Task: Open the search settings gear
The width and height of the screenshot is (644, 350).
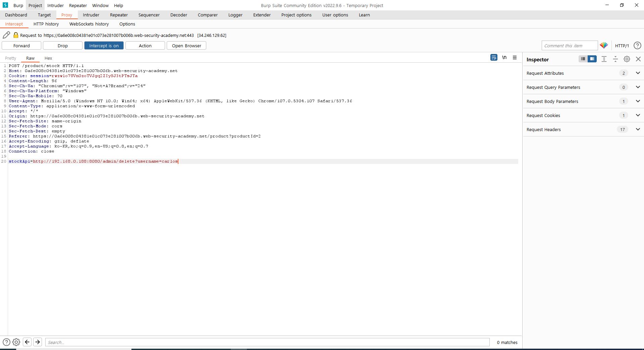Action: coord(16,342)
